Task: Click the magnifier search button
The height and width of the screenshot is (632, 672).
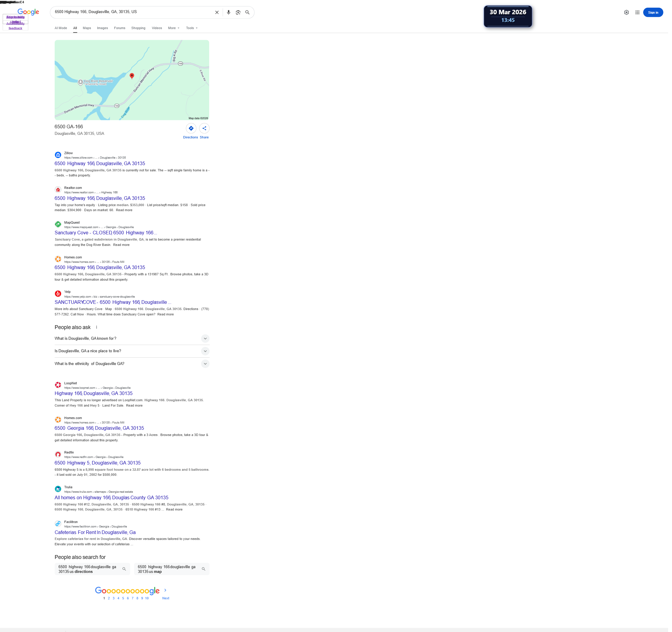Action: coord(247,12)
